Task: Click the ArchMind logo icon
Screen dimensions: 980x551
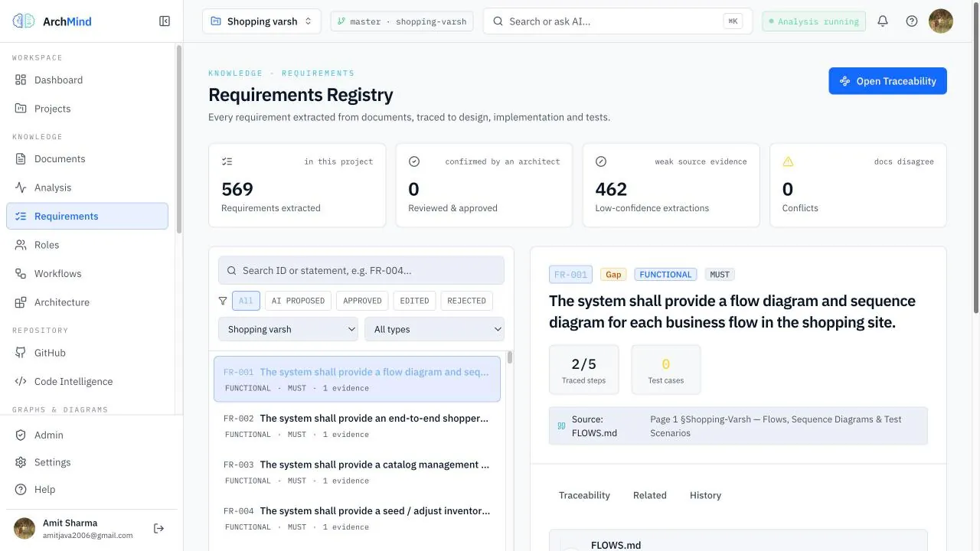Action: 24,21
